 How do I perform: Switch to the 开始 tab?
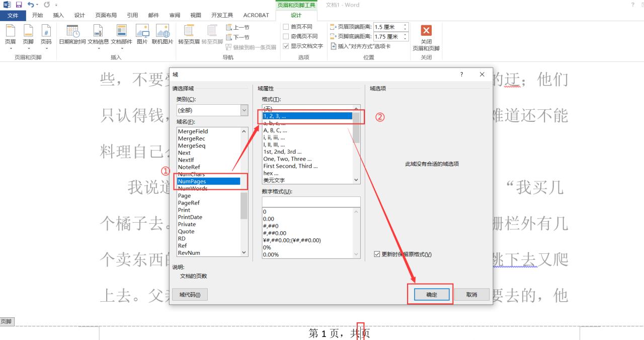click(x=37, y=16)
